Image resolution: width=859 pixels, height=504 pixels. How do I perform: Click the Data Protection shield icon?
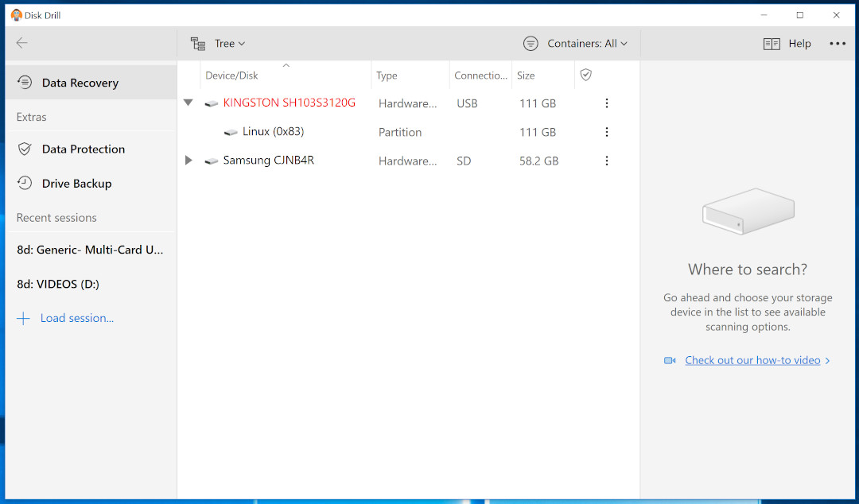[x=25, y=149]
